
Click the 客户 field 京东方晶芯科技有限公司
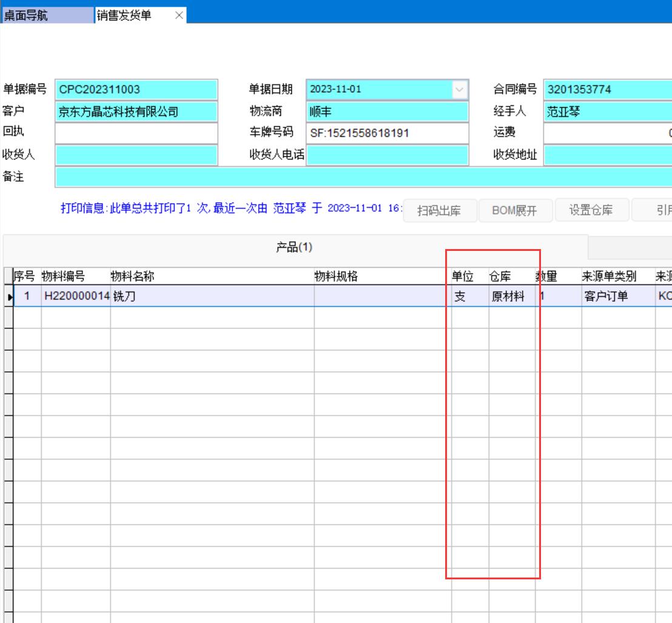tap(136, 112)
